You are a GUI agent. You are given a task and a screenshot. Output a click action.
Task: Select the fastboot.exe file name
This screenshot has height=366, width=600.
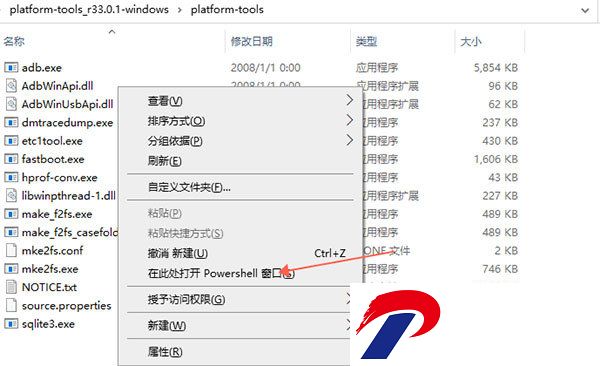pos(53,159)
